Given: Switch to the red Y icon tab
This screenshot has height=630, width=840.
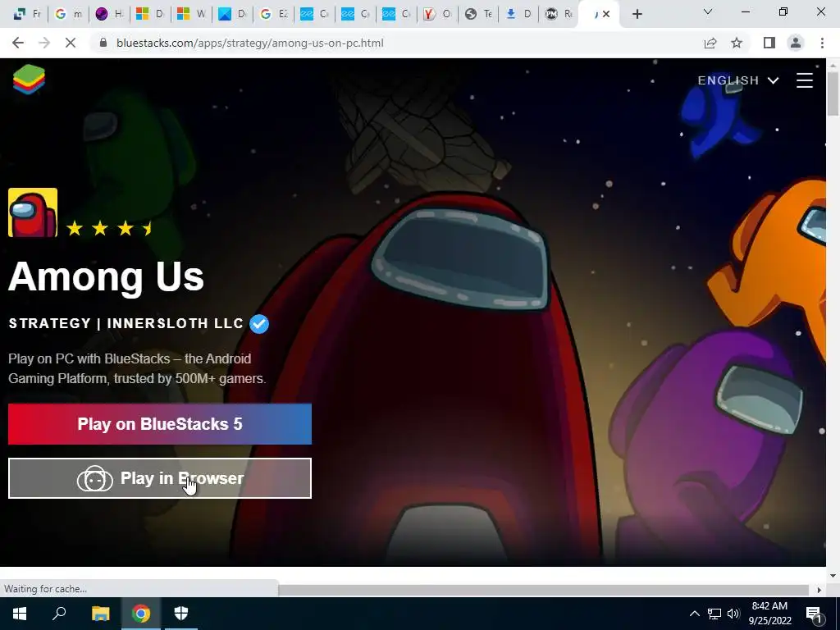Looking at the screenshot, I should coord(436,14).
